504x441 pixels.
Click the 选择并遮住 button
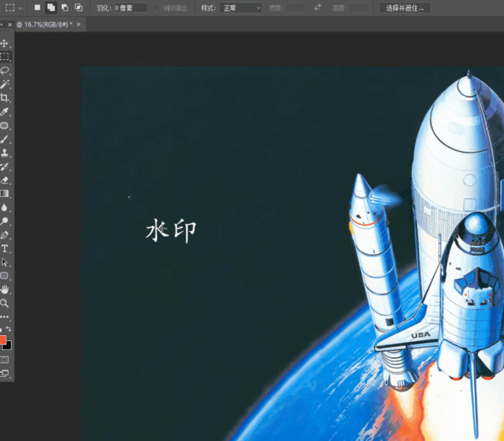405,8
